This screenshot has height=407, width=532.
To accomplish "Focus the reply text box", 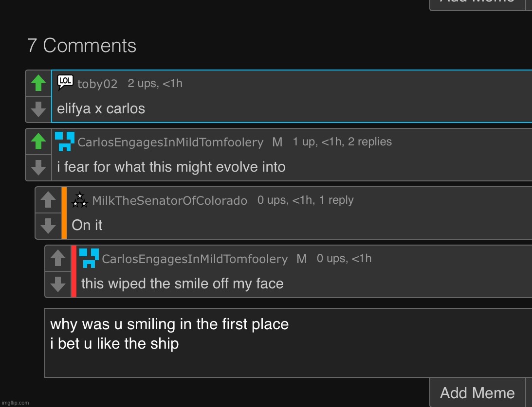I will [288, 343].
